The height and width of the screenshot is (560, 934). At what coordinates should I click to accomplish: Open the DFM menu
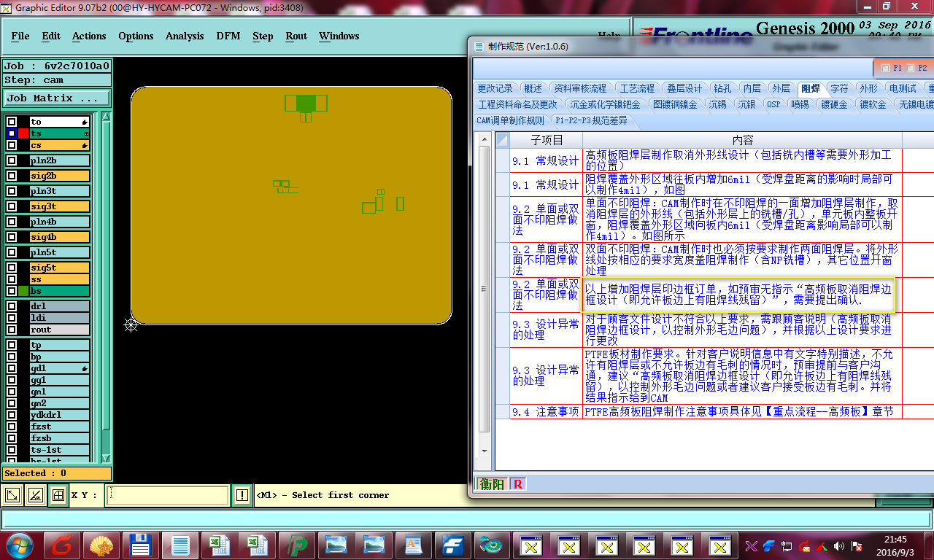tap(228, 36)
